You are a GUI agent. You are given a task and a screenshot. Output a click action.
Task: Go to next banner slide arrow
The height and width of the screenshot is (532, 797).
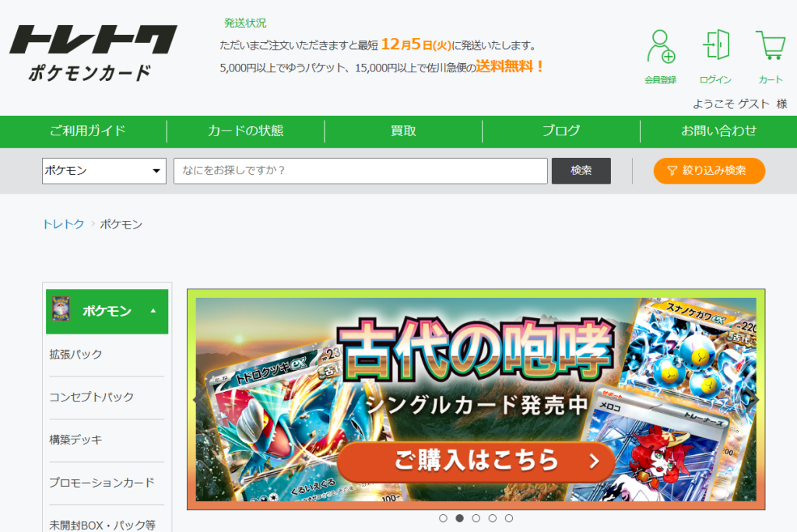[753, 399]
